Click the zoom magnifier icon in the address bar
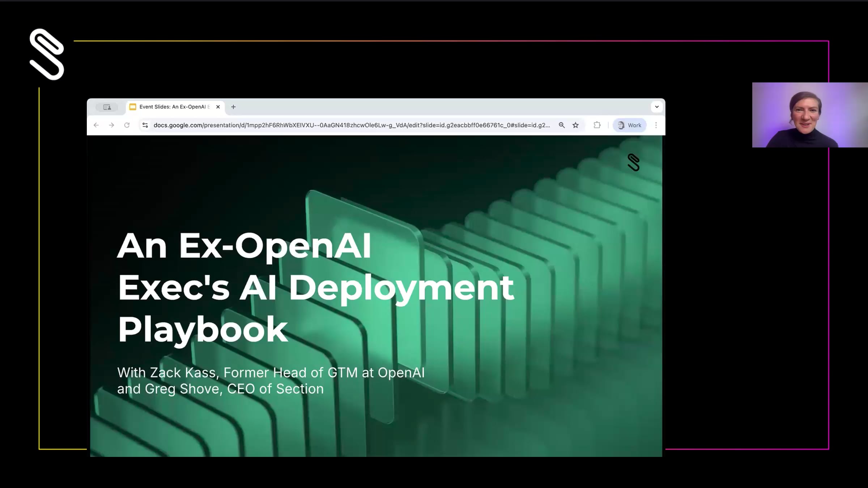The height and width of the screenshot is (488, 868). pyautogui.click(x=561, y=125)
